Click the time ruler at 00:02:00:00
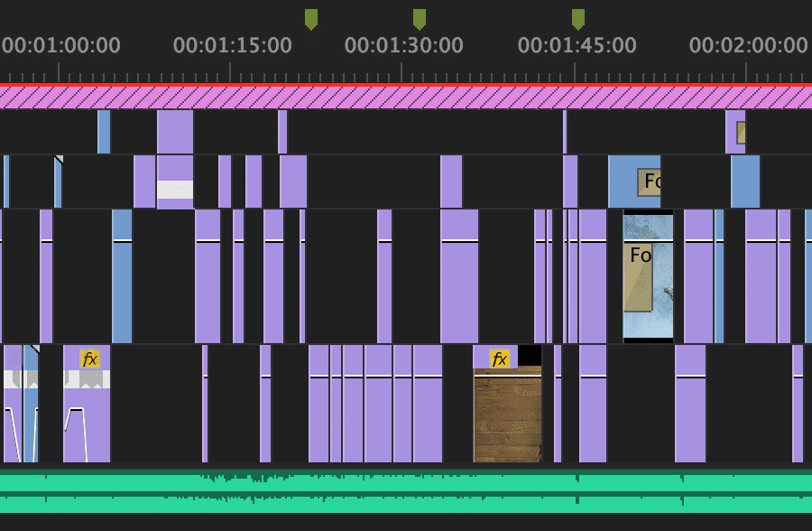The width and height of the screenshot is (812, 531). 748,45
